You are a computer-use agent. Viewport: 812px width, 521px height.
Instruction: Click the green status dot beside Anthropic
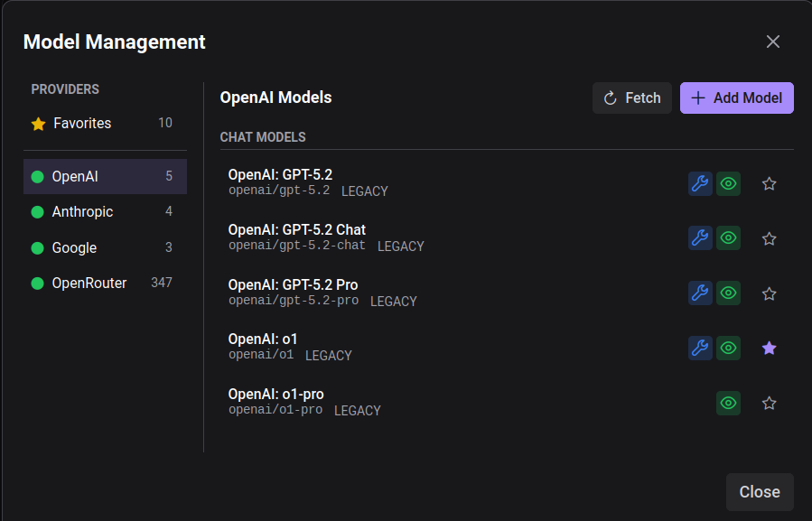pyautogui.click(x=36, y=211)
